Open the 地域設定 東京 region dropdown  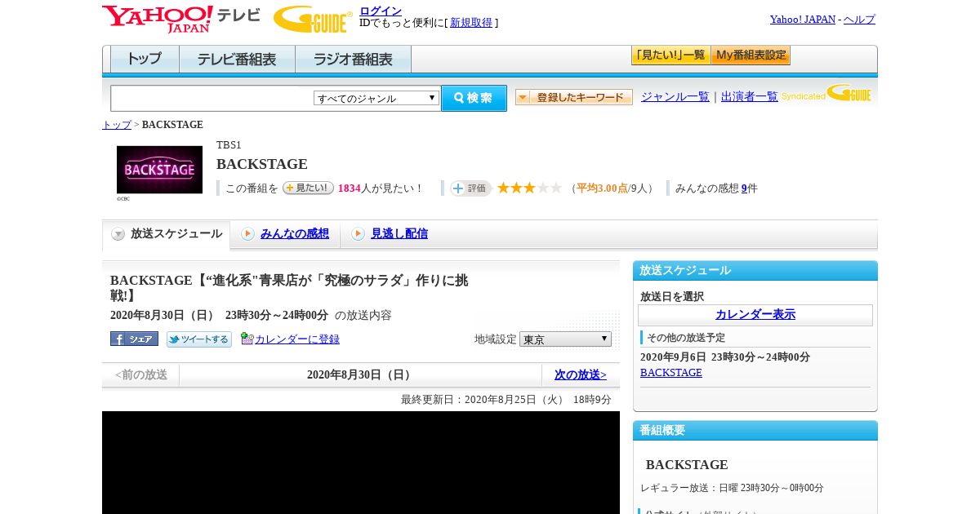tap(565, 339)
